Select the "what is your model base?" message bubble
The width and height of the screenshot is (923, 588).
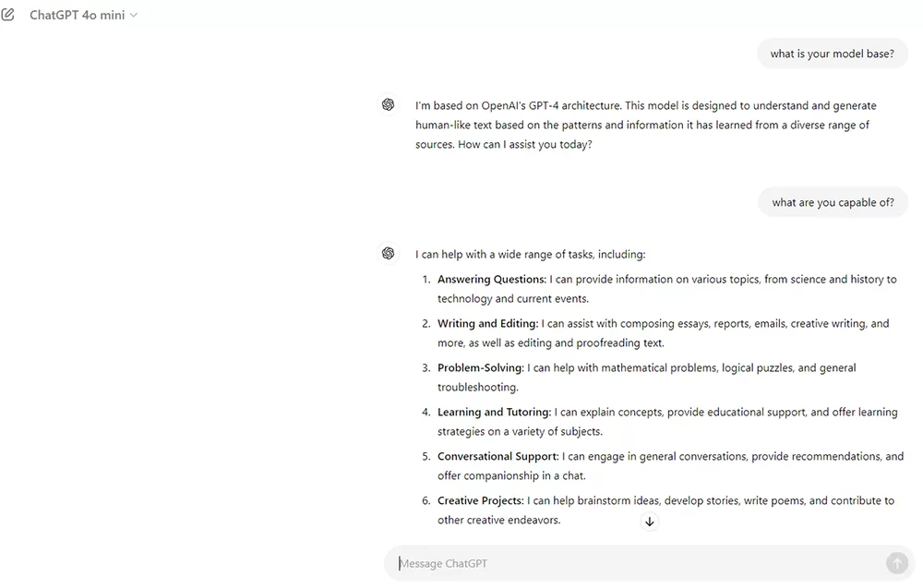click(832, 54)
